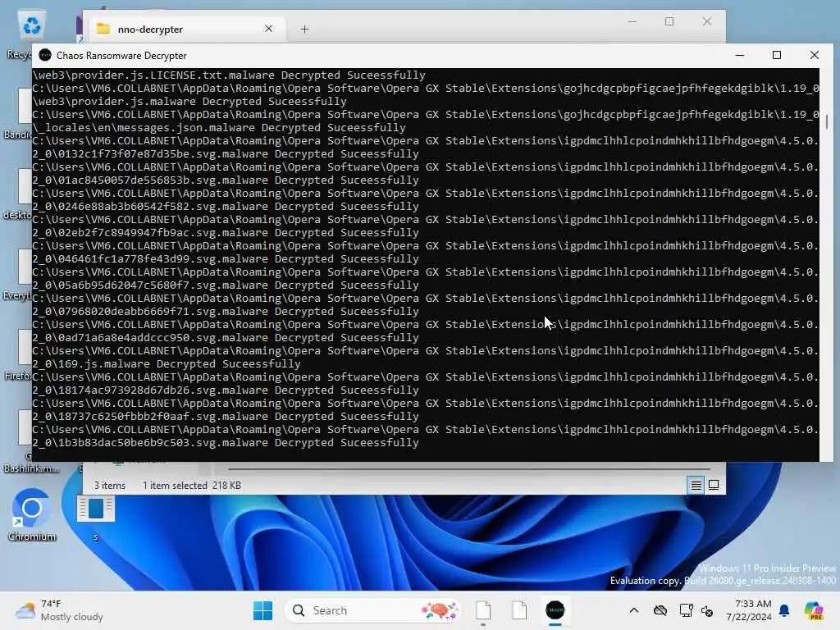840x630 pixels.
Task: Switch File Explorer to large icons view
Action: click(x=714, y=486)
